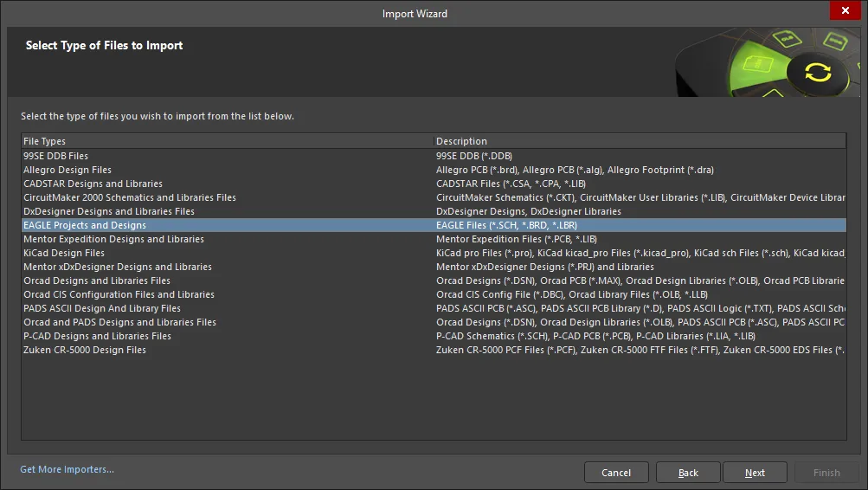Image resolution: width=868 pixels, height=490 pixels.
Task: Click Zuken CR-5000 PCF Files description cell
Action: [640, 350]
